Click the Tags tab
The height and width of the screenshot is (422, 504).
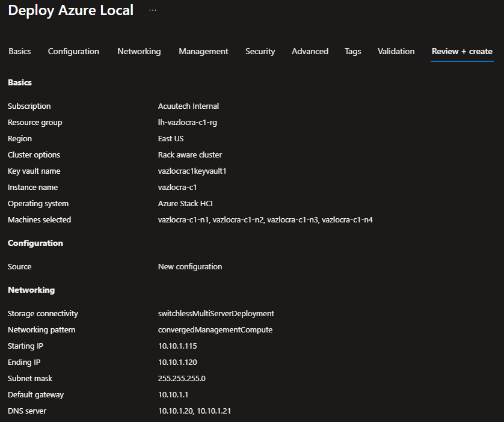(353, 51)
